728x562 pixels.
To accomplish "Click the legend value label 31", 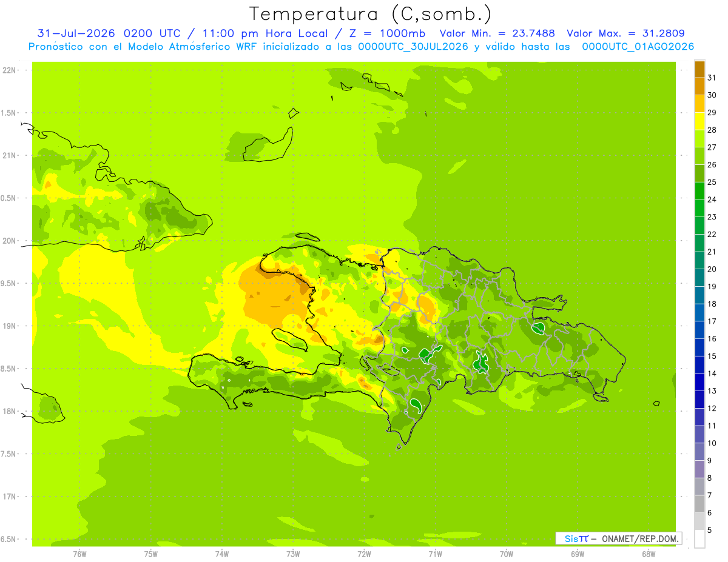I will [712, 78].
